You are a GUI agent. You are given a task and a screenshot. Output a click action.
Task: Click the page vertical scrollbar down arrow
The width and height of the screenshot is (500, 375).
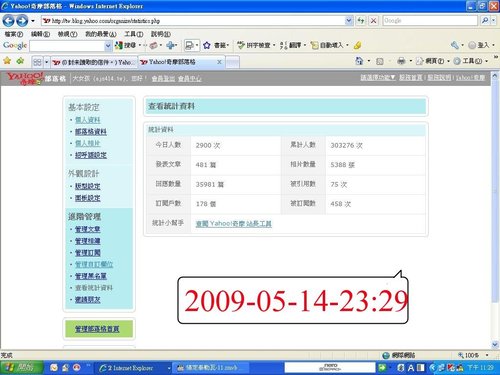[x=495, y=344]
